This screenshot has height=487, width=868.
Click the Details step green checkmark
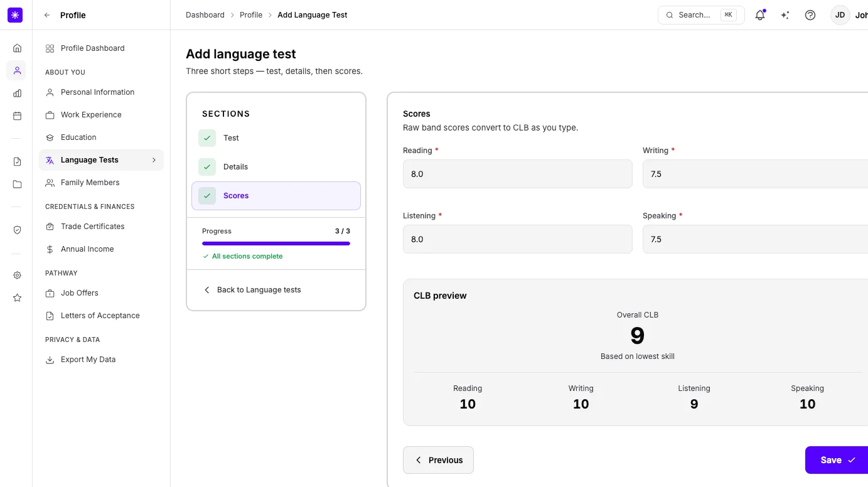207,167
